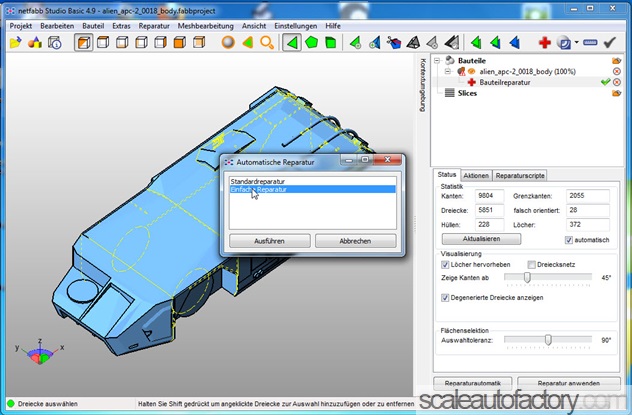Screen dimensions: 632x415
Task: Select the third view cube icon
Action: 122,42
